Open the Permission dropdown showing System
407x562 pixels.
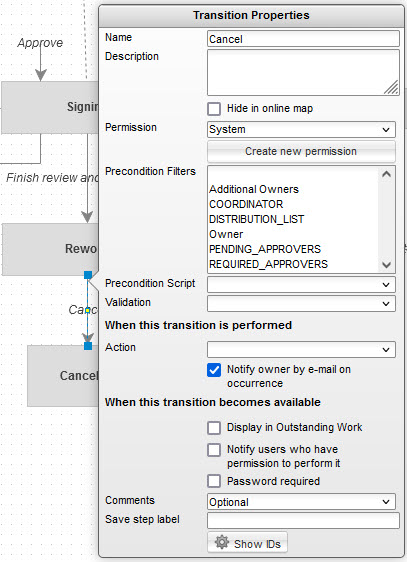click(301, 129)
